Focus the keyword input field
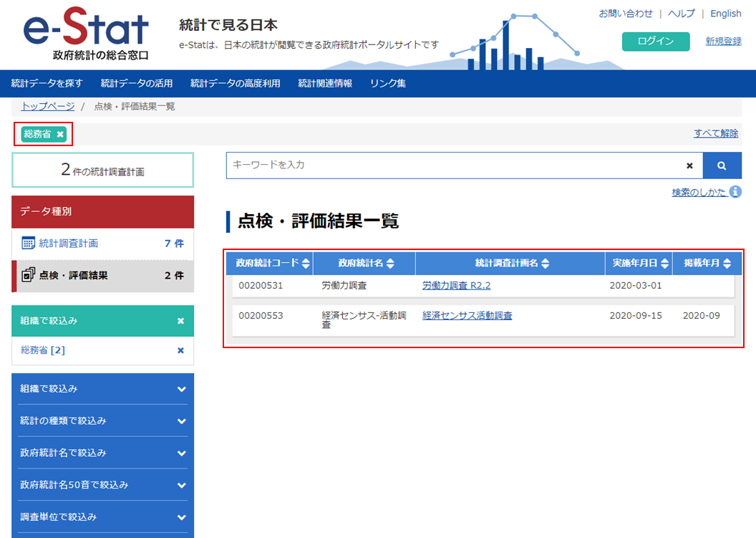The width and height of the screenshot is (756, 538). 451,165
